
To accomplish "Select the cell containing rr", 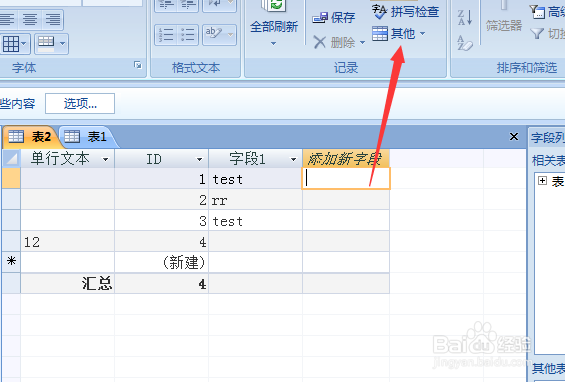I will (255, 200).
